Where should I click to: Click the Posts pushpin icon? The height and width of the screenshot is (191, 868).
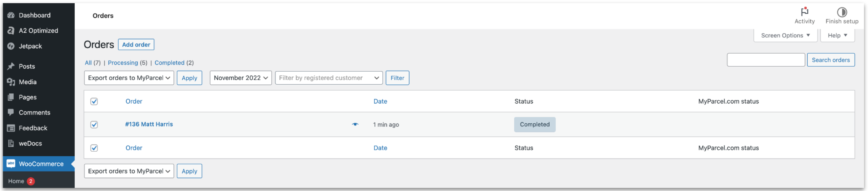click(11, 66)
